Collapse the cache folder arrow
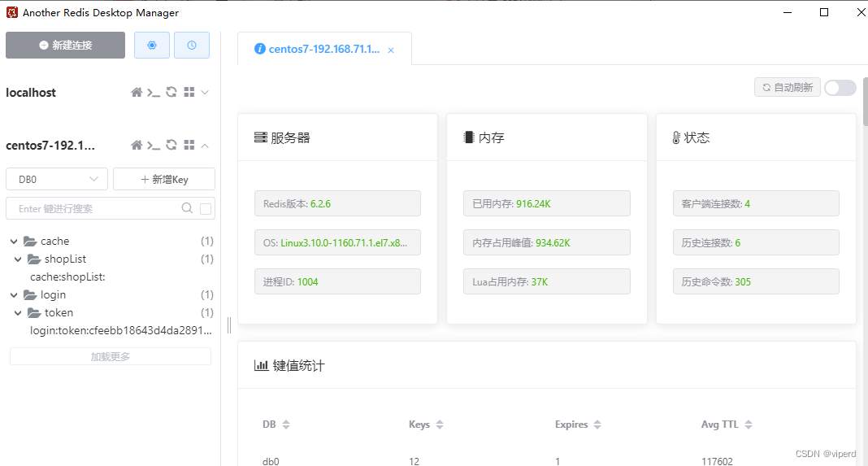This screenshot has width=868, height=466. tap(14, 241)
